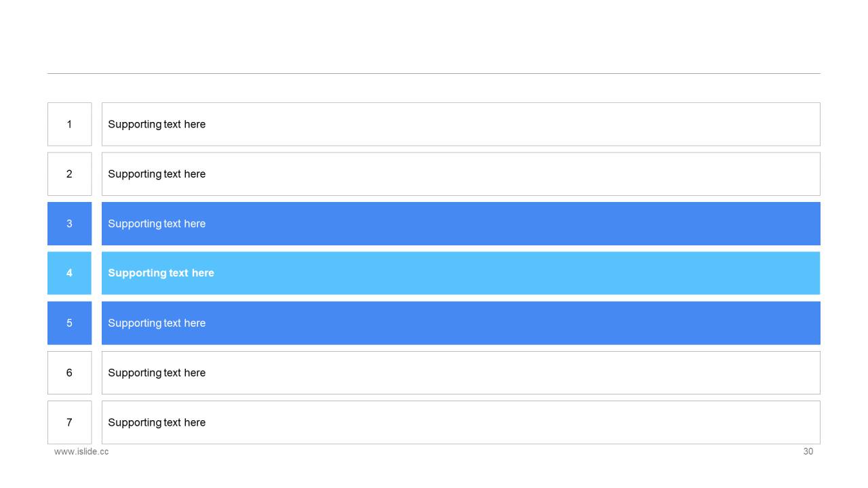868x488 pixels.
Task: Select the number 6 box
Action: 69,373
